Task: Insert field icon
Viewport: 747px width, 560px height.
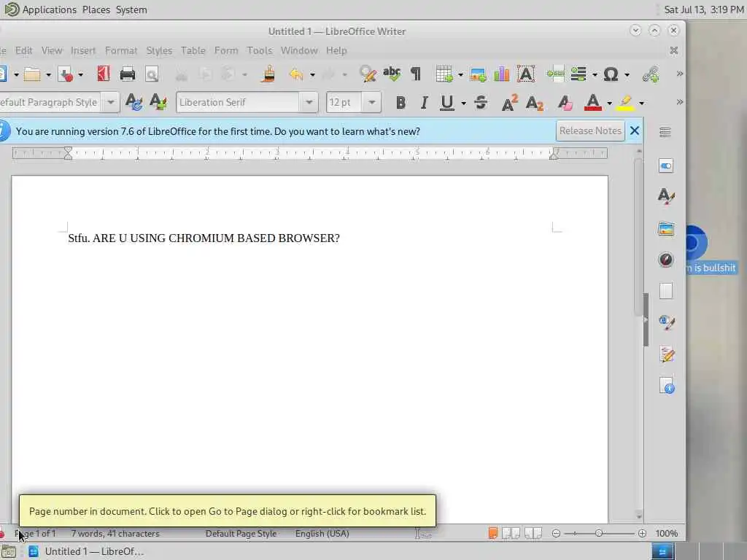Action: (x=578, y=74)
